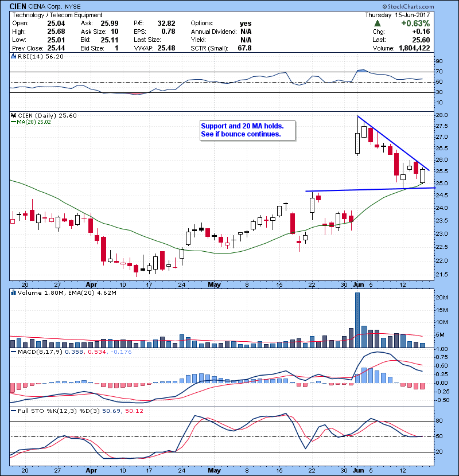The height and width of the screenshot is (476, 459).
Task: Click the tallest volume bar in June
Action: pyautogui.click(x=357, y=320)
